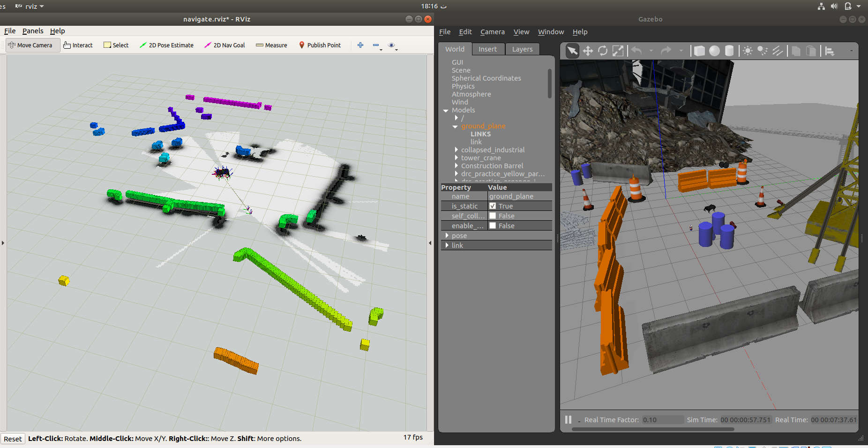Image resolution: width=868 pixels, height=448 pixels.
Task: Open the Camera menu in Gazebo
Action: tap(492, 32)
